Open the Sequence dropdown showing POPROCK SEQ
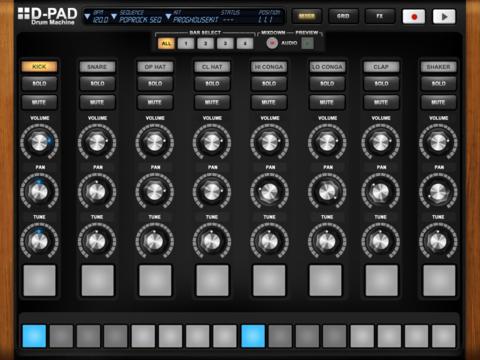The height and width of the screenshot is (360, 480). [x=114, y=16]
